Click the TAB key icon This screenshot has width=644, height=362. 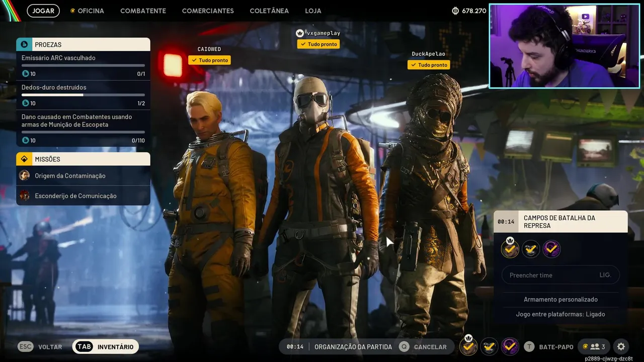84,346
